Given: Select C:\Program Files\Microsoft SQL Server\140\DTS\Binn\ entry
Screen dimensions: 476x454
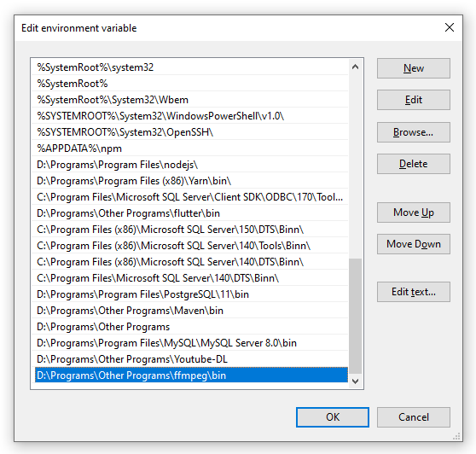Looking at the screenshot, I should [190, 278].
